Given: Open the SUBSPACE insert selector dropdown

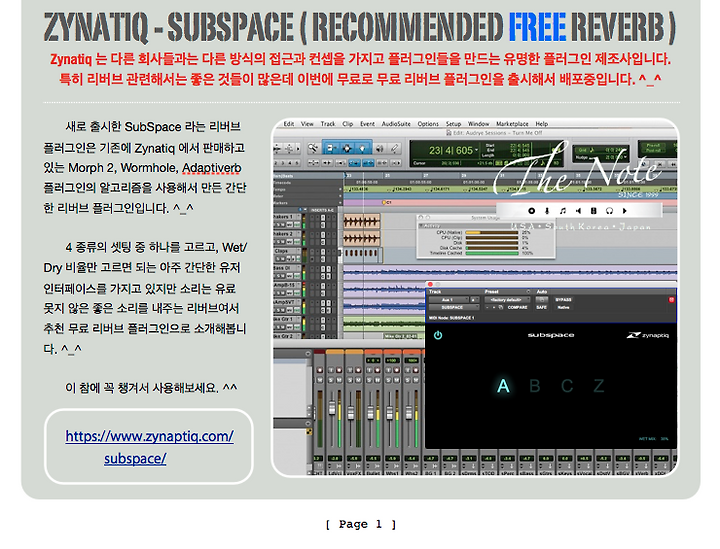Looking at the screenshot, I should pos(454,308).
